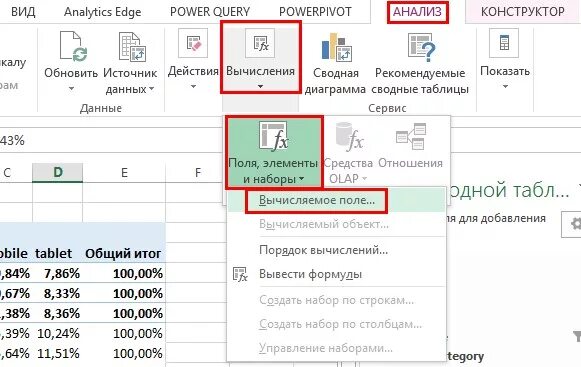The height and width of the screenshot is (367, 581).
Task: Switch to POWER QUERY tab
Action: pos(210,11)
